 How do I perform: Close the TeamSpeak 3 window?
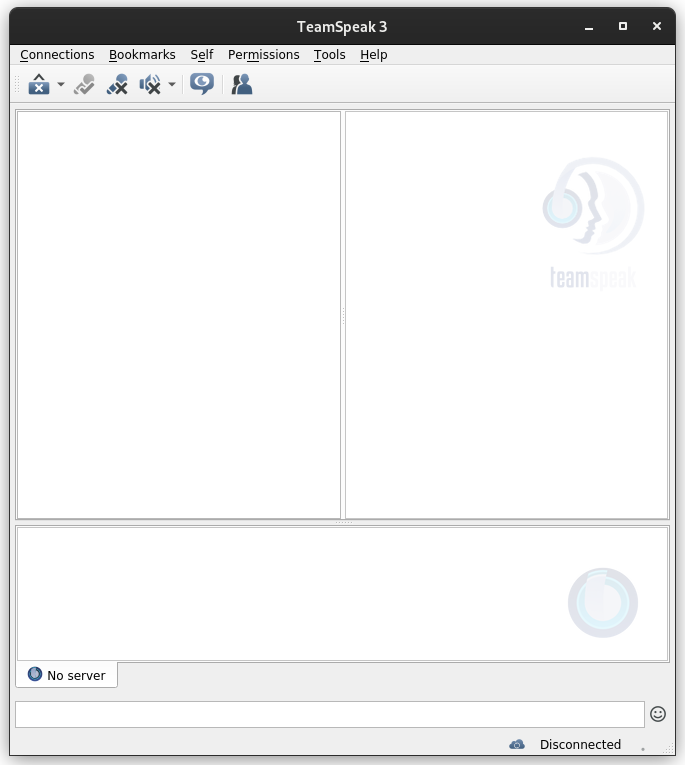(x=657, y=26)
